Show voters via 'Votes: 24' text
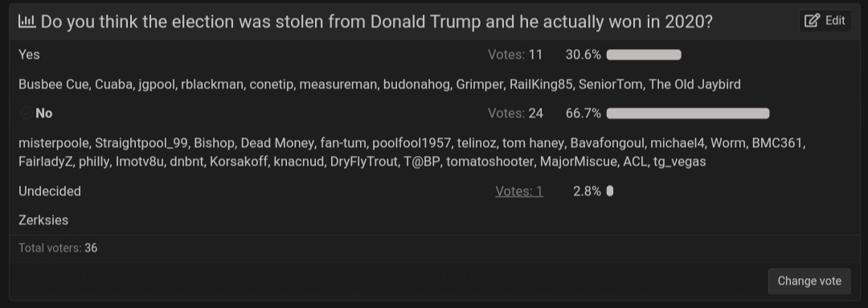 pyautogui.click(x=515, y=113)
